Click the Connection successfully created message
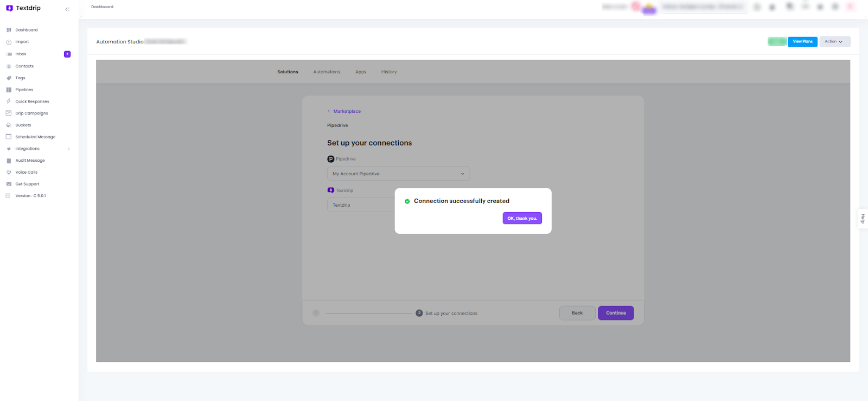Viewport: 868px width, 401px height. pyautogui.click(x=462, y=201)
